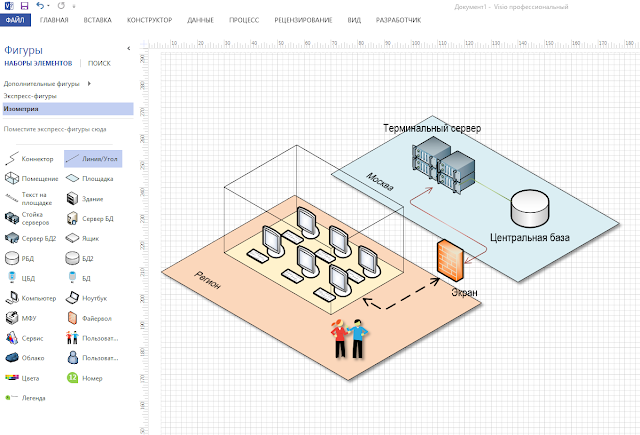Choose the Здание building shape
Image resolution: width=640 pixels, height=435 pixels.
(85, 199)
